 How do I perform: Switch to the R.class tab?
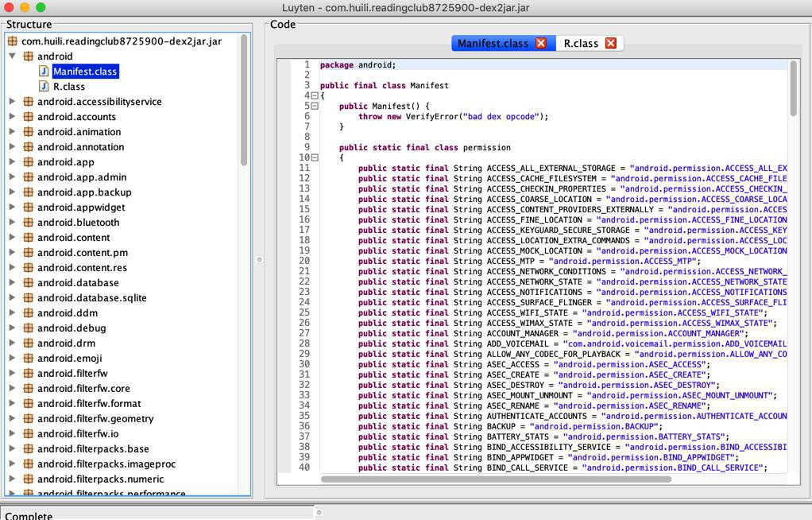(581, 44)
